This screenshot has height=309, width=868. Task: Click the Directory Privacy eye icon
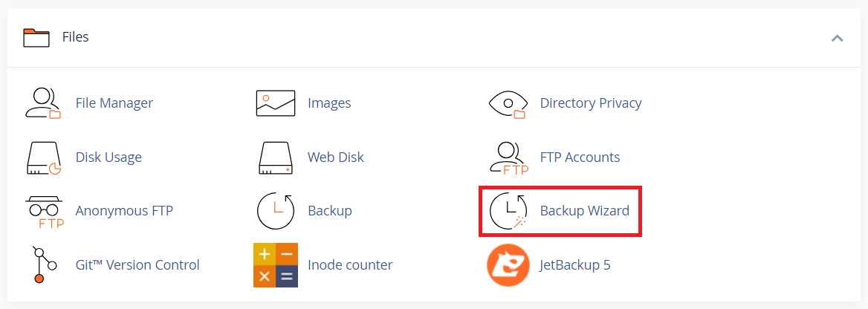(x=508, y=103)
